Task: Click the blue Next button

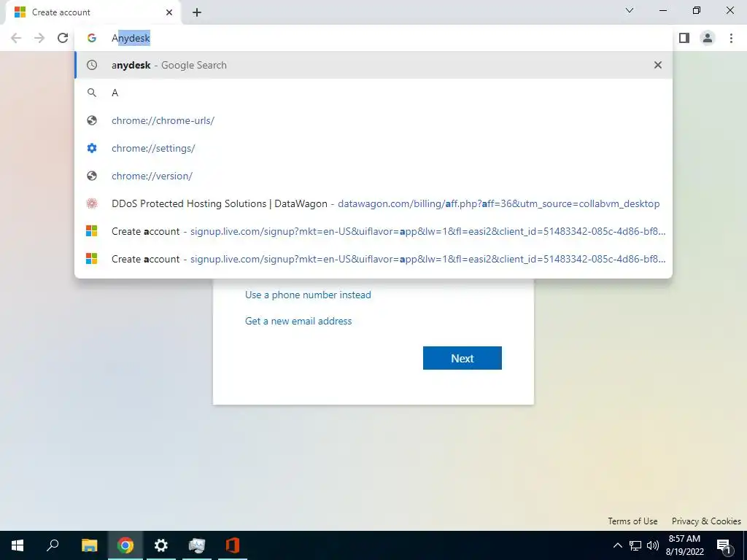Action: tap(462, 358)
